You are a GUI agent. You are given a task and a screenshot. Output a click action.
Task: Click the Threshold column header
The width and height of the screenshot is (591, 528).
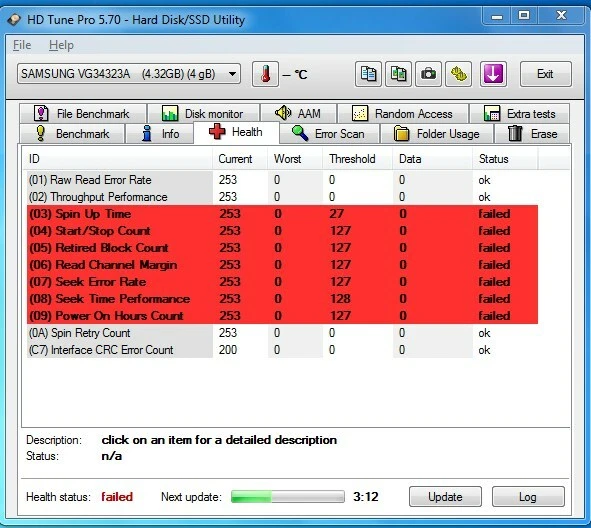[358, 159]
